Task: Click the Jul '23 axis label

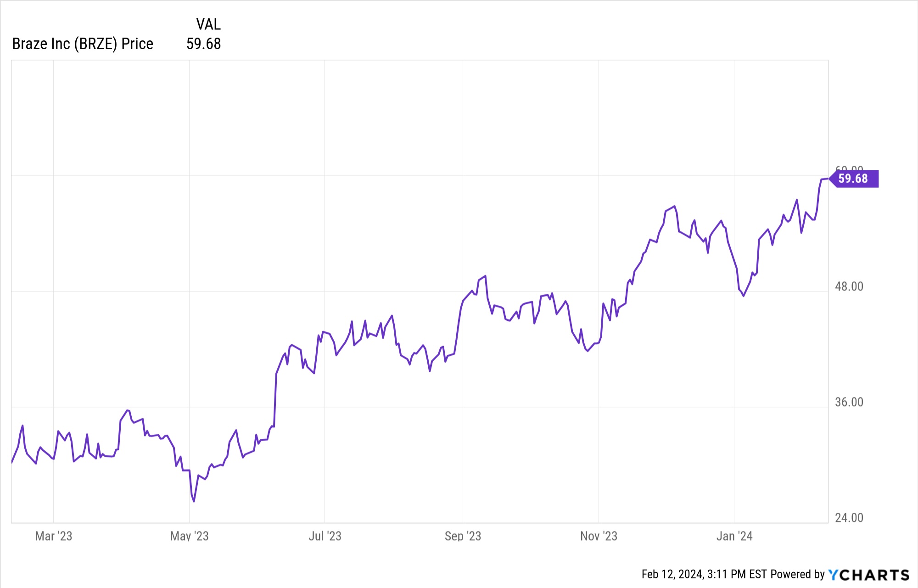Action: 325,536
